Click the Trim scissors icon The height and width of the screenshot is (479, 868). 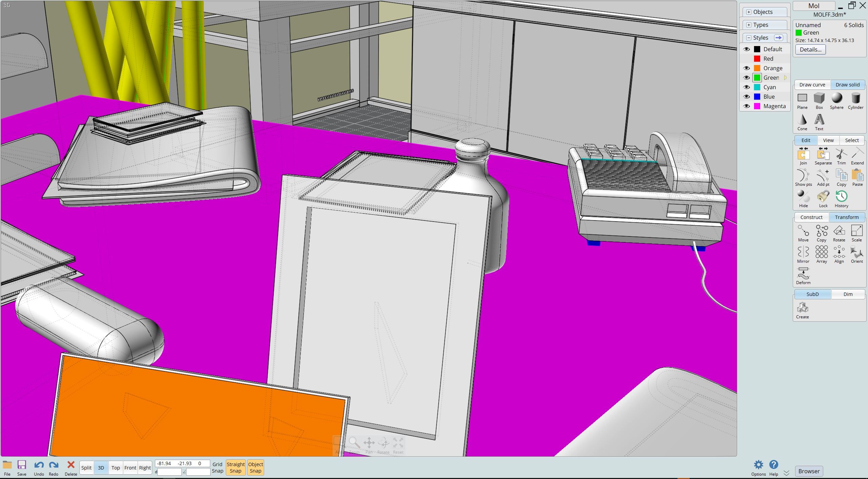click(841, 156)
